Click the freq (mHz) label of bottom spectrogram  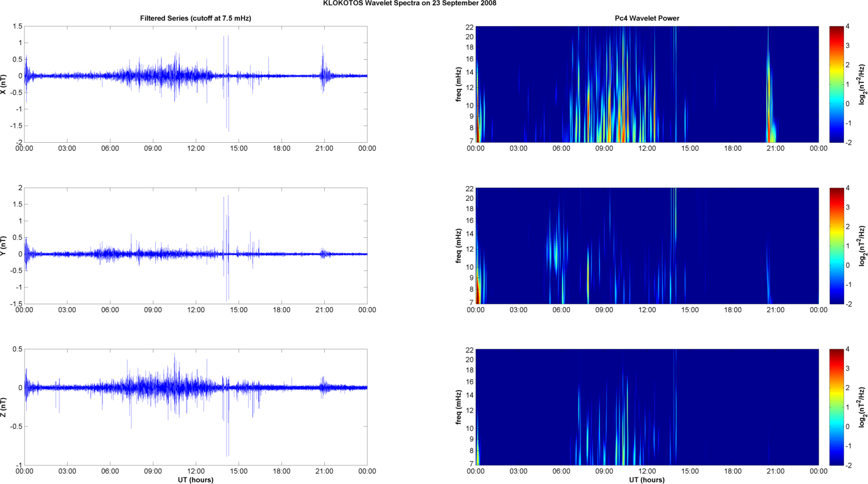(x=458, y=407)
